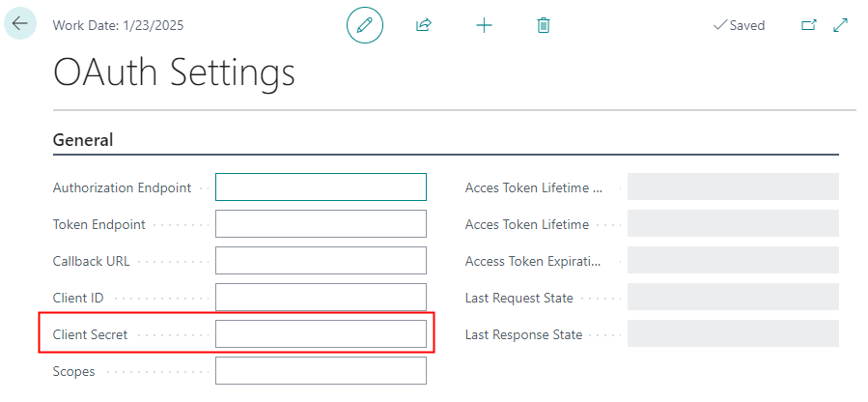The height and width of the screenshot is (402, 868).
Task: Collapse the General section heading
Action: [83, 140]
